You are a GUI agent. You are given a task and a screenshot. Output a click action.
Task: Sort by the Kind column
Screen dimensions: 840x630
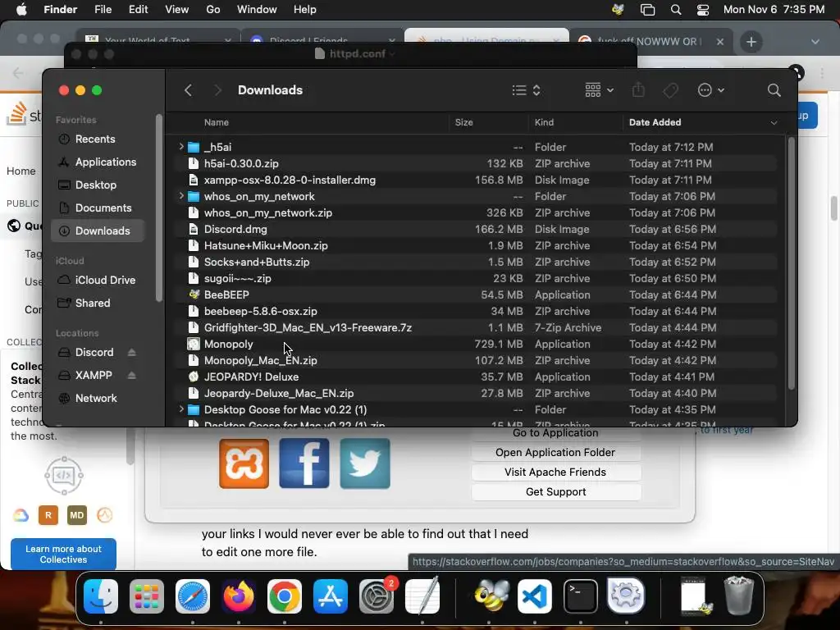coord(545,123)
